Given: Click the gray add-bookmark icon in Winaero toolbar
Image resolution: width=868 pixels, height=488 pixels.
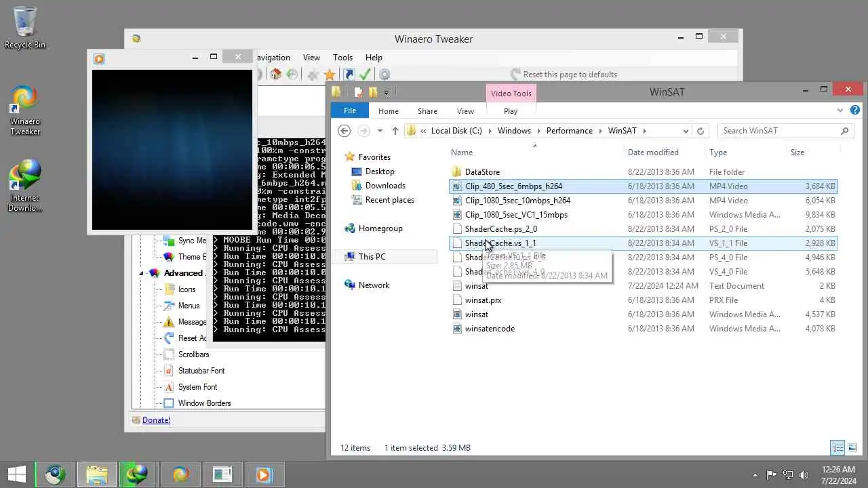Looking at the screenshot, I should click(313, 75).
